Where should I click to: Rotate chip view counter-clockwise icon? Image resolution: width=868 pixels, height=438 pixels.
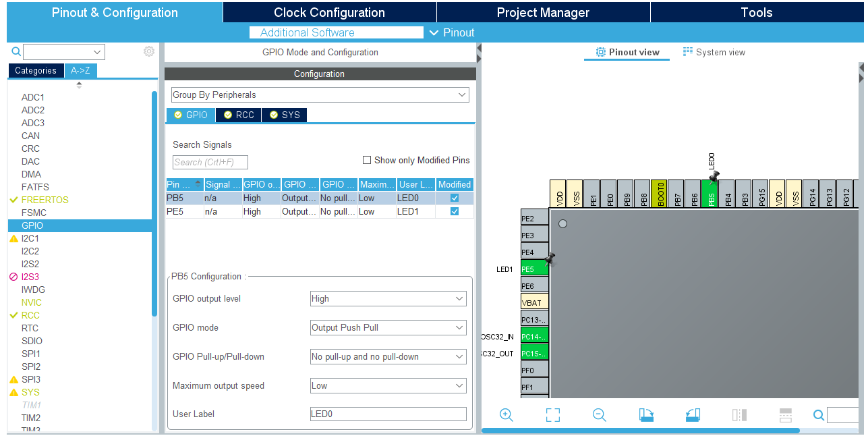(693, 415)
